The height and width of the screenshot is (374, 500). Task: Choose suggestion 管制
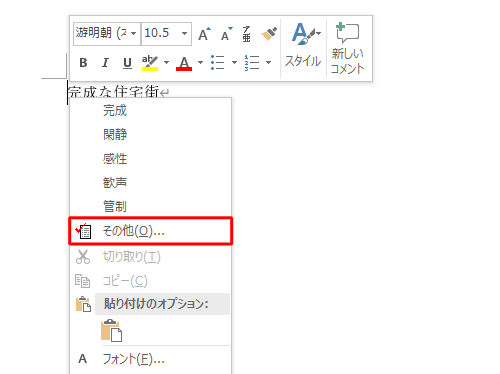click(150, 207)
